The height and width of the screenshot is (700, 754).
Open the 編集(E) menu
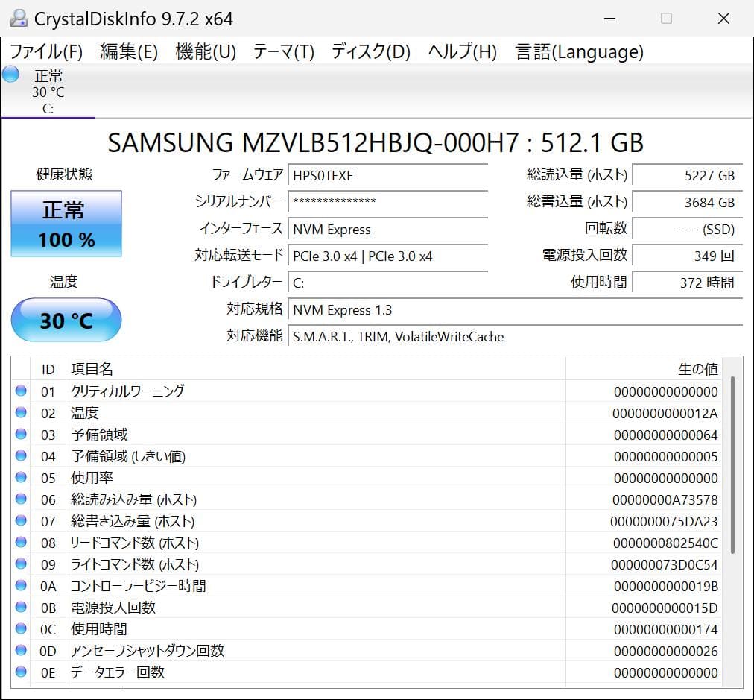click(129, 51)
